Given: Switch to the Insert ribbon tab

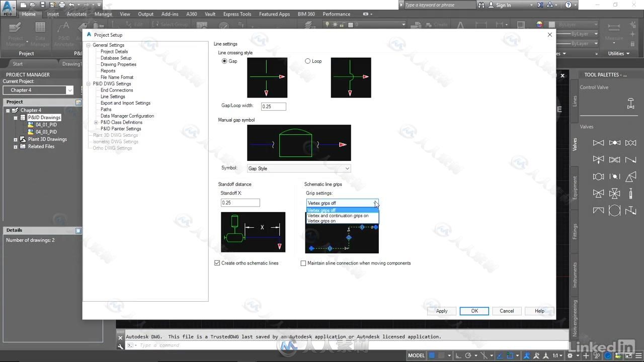Looking at the screenshot, I should 53,14.
